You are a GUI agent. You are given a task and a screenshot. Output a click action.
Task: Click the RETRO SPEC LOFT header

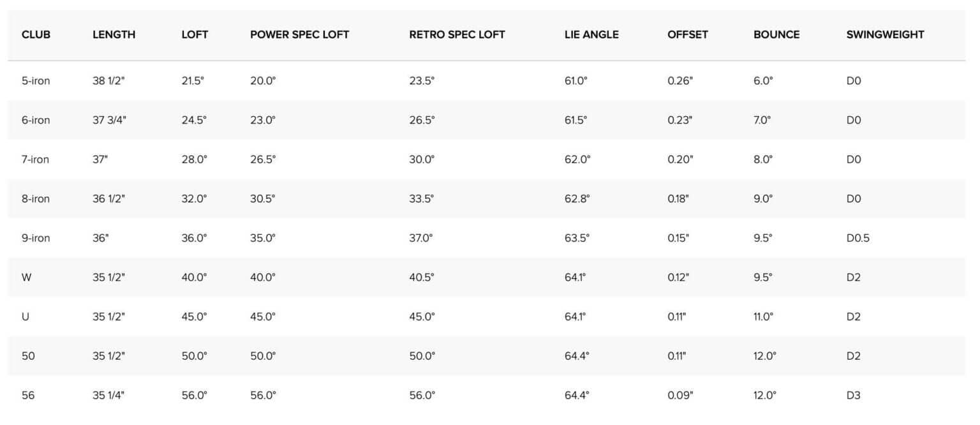[x=457, y=35]
